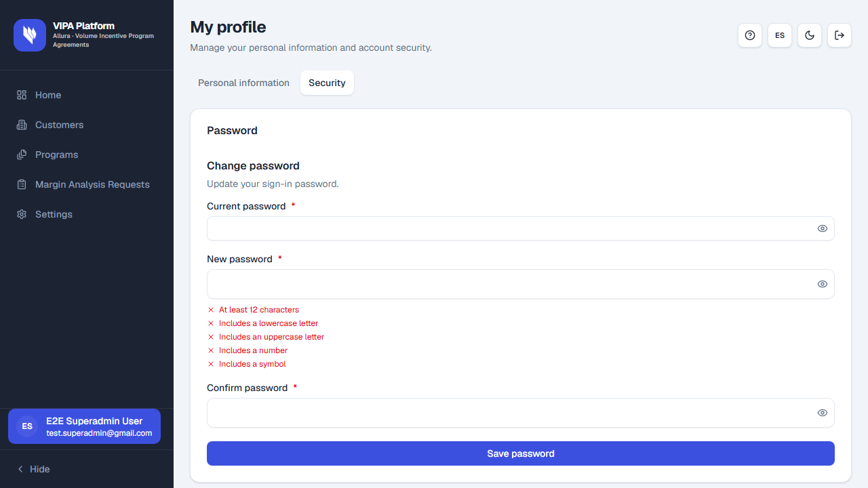Click the Home dashboard icon in the sidebar
Screen dimensions: 868x488
22,95
